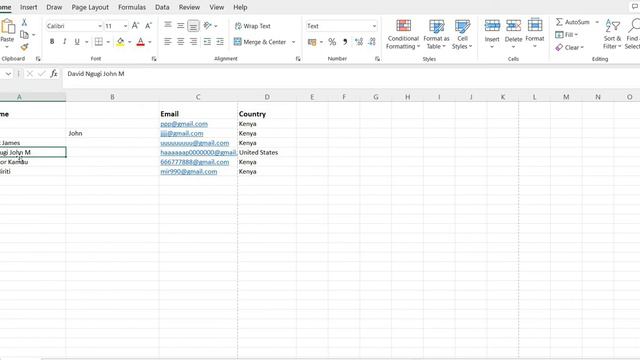Apply red font color
Image resolution: width=640 pixels, height=360 pixels.
(140, 42)
